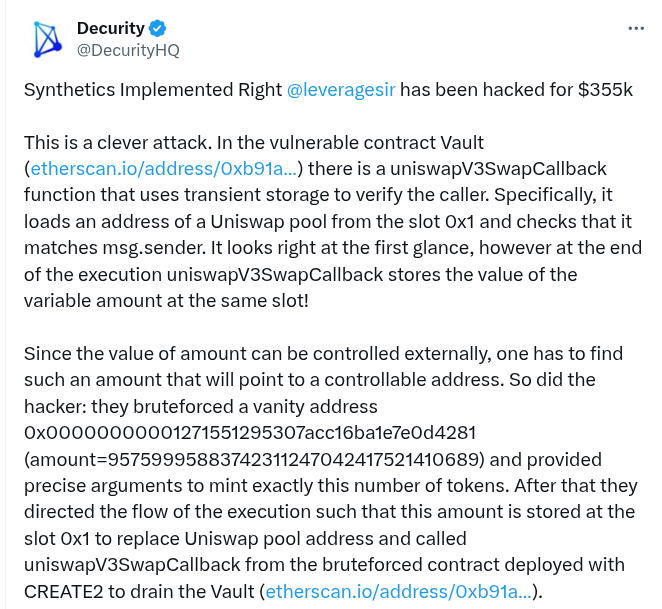Click "hacker: they bruteforced a vanity address" line

[201, 407]
